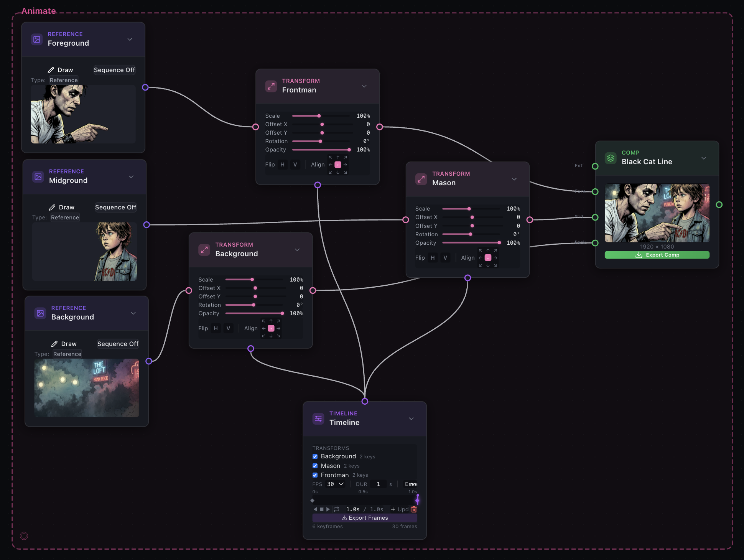Align Background transform down arrow
The image size is (744, 560).
271,336
